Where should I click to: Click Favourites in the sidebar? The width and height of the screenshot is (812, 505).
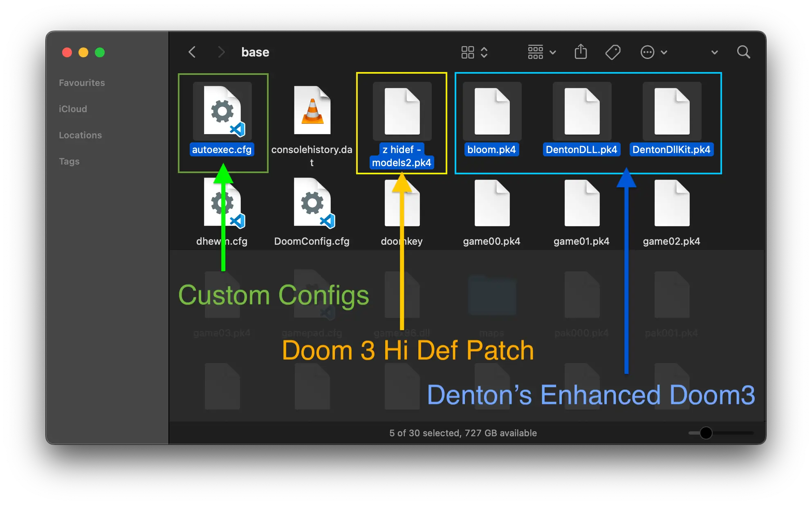click(82, 83)
